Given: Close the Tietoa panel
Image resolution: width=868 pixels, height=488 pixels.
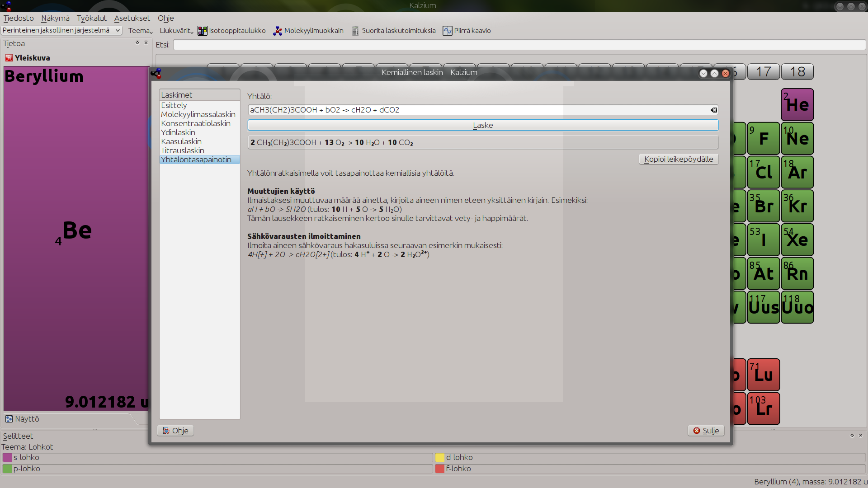Looking at the screenshot, I should click(x=146, y=43).
